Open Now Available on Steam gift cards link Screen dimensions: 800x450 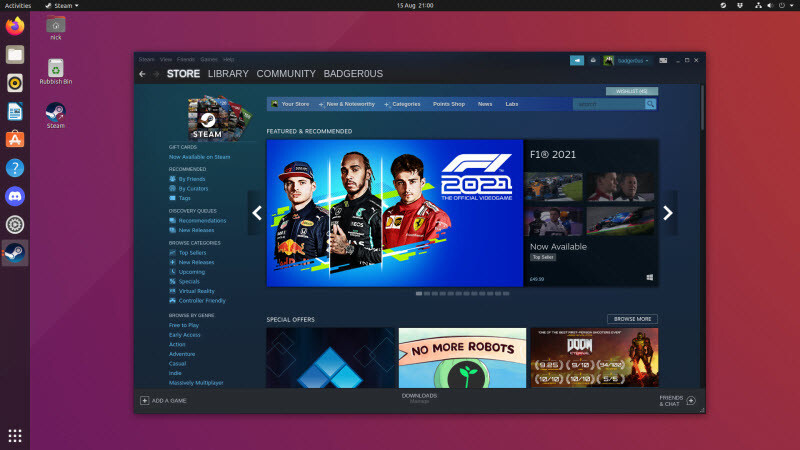[199, 157]
